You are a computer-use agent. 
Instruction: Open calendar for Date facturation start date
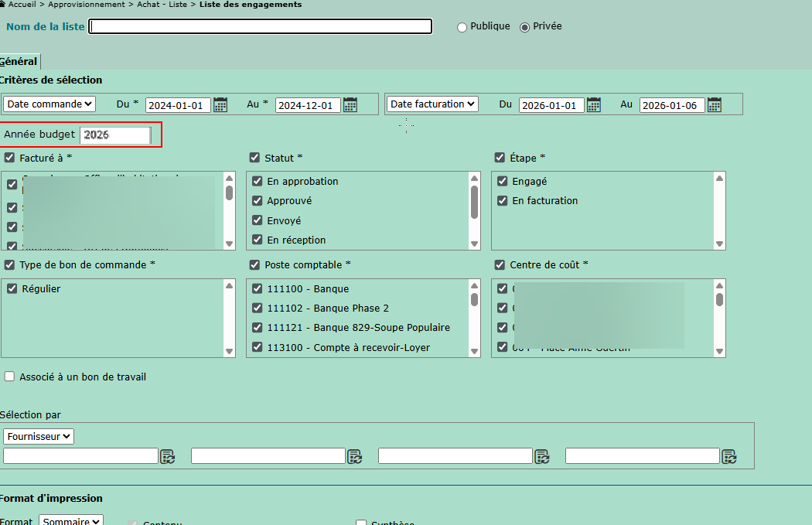pyautogui.click(x=594, y=105)
